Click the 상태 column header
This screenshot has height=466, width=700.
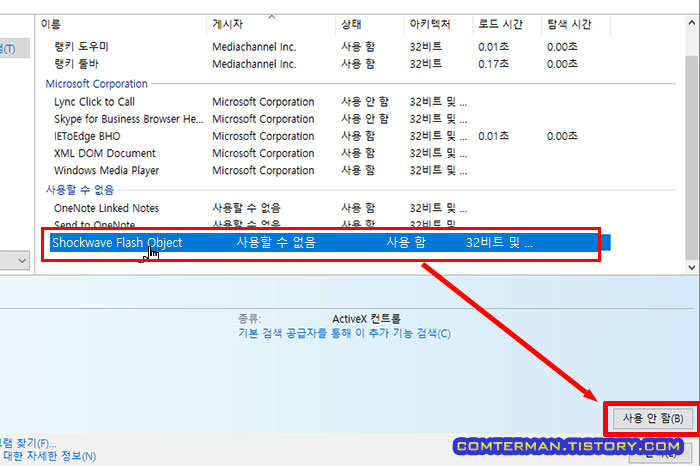click(370, 24)
